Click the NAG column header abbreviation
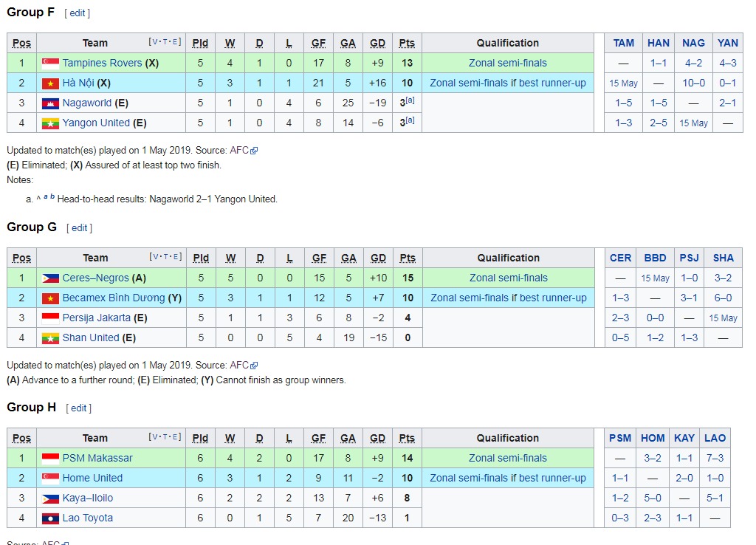The image size is (756, 545). pos(693,43)
